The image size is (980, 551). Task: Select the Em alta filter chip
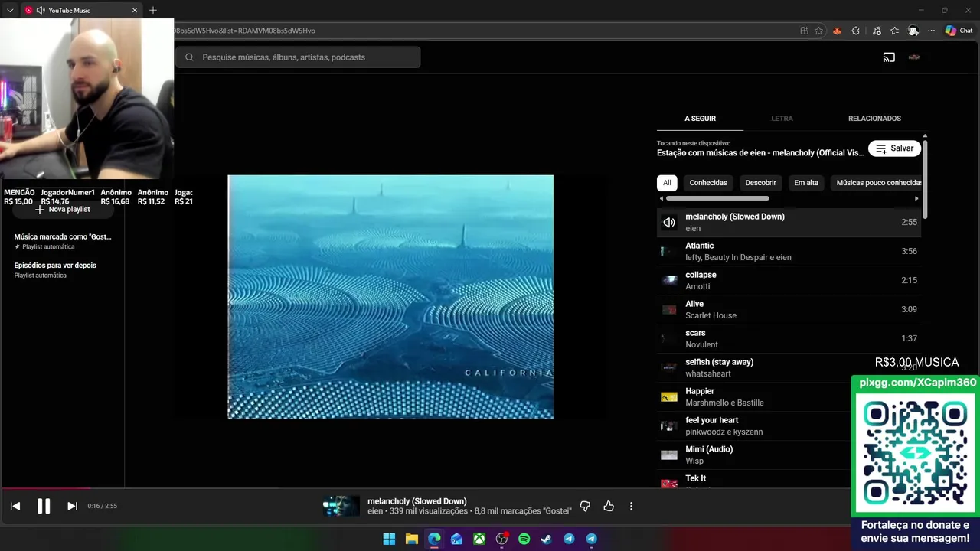point(806,183)
